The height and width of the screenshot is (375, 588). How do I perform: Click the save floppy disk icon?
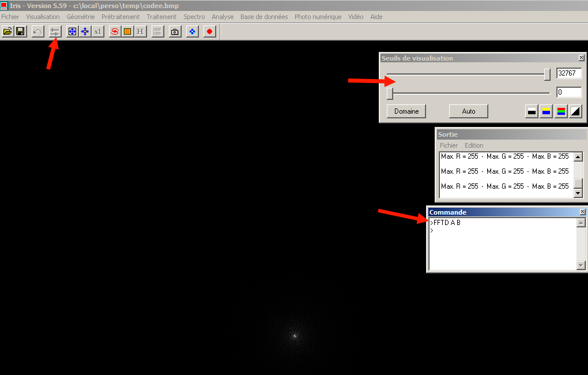point(20,32)
